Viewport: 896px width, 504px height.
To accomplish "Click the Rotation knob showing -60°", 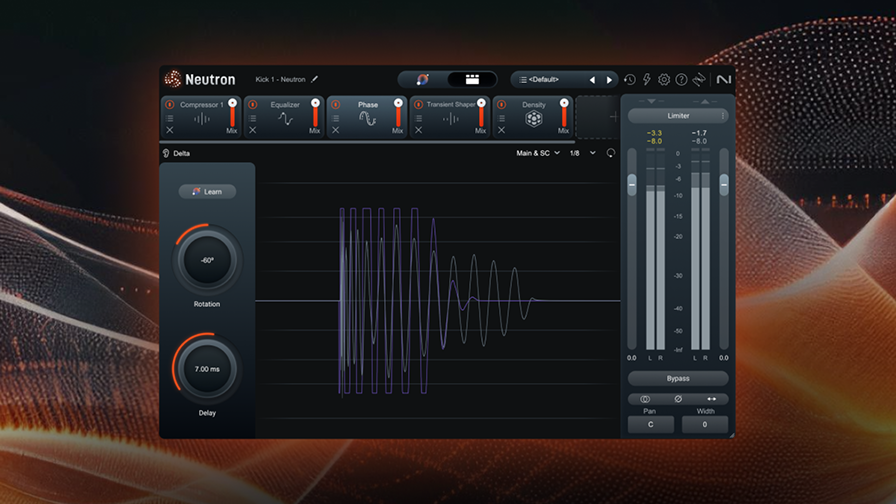I will click(207, 260).
